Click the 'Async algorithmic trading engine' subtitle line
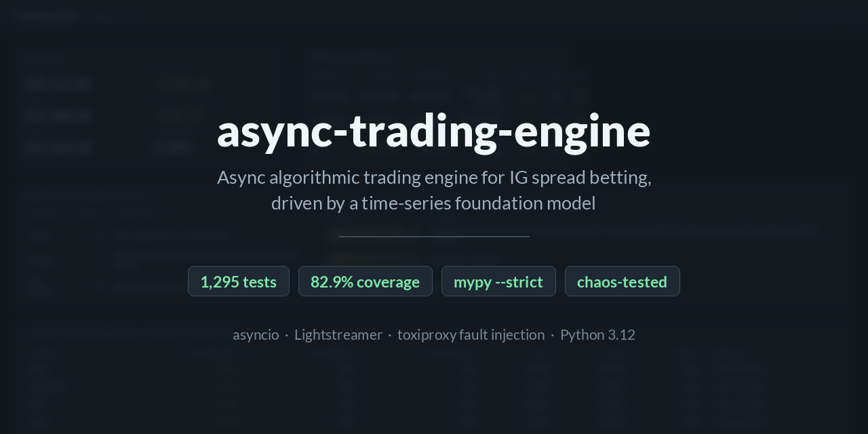Image resolution: width=868 pixels, height=434 pixels. point(434,178)
